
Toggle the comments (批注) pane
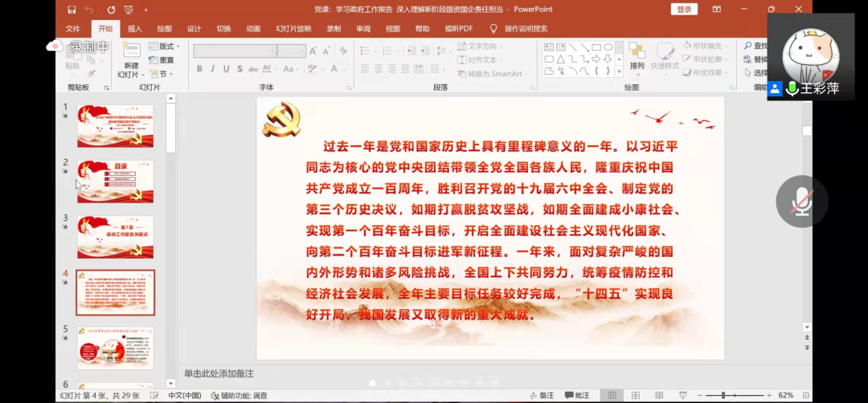coord(577,395)
